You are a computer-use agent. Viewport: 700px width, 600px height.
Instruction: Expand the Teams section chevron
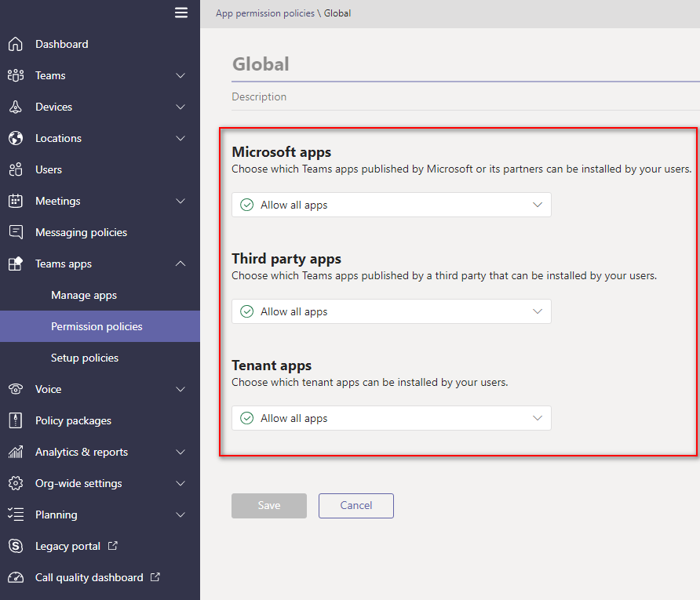point(180,75)
